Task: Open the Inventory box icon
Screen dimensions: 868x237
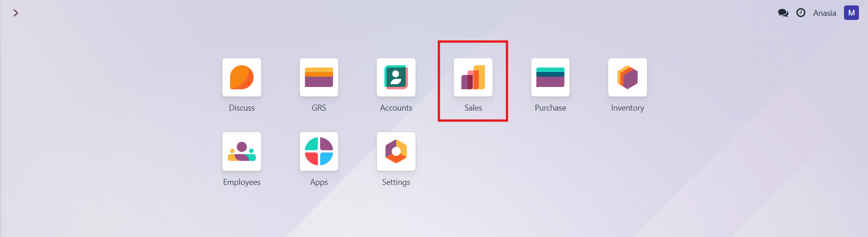Action: [x=627, y=77]
